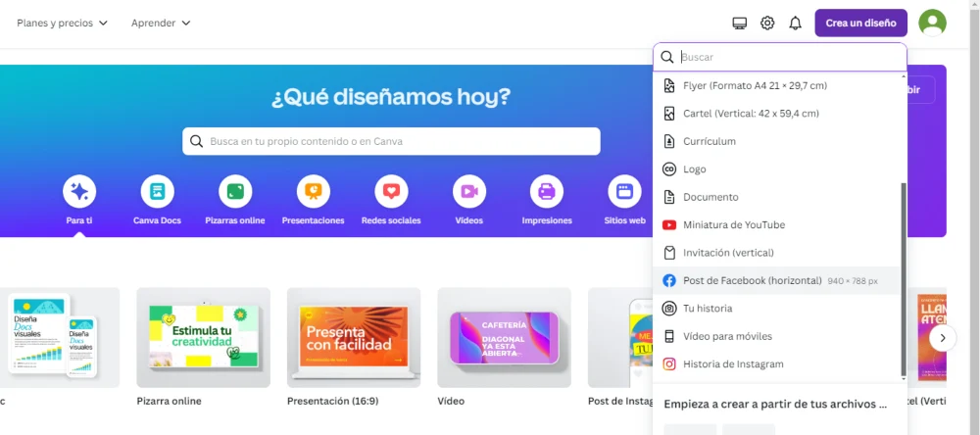Click the Vídeo para móviles text
This screenshot has height=435, width=980.
click(x=727, y=336)
